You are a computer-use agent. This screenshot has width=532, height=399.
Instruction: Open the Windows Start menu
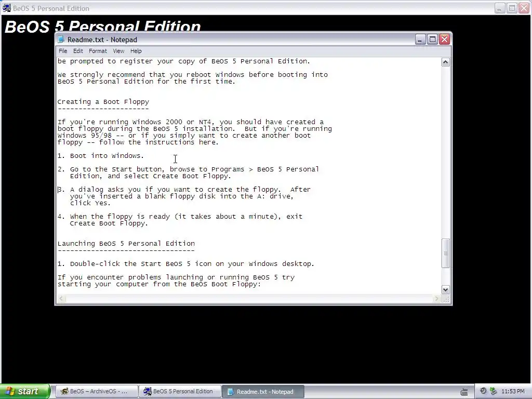tap(25, 391)
